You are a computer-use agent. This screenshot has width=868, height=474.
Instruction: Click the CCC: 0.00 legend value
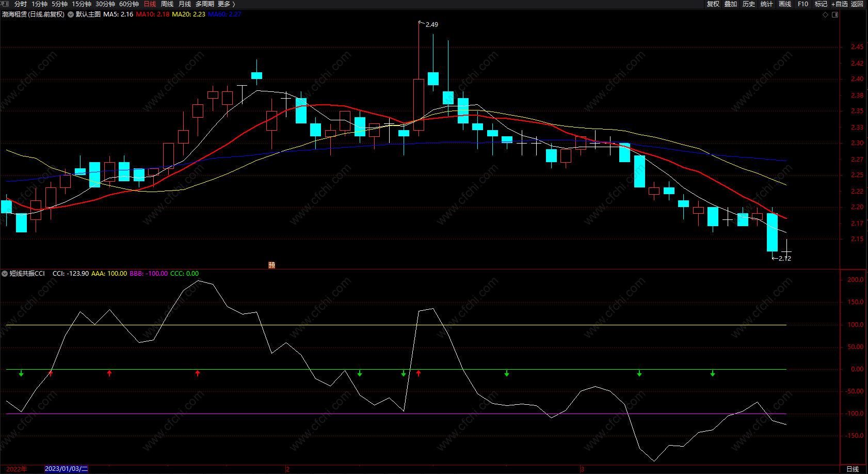185,274
